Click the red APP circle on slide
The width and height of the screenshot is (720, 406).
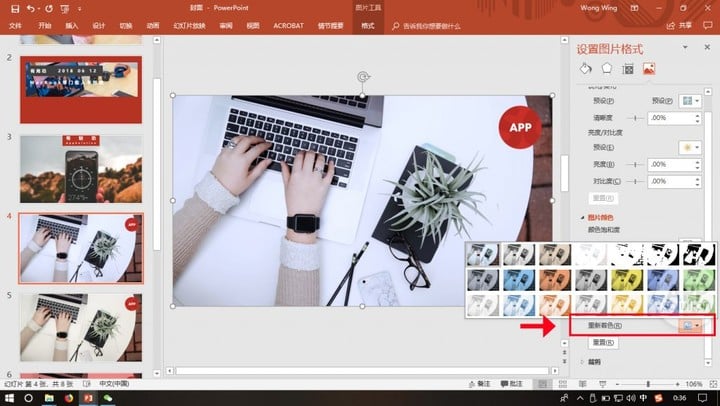click(x=520, y=127)
